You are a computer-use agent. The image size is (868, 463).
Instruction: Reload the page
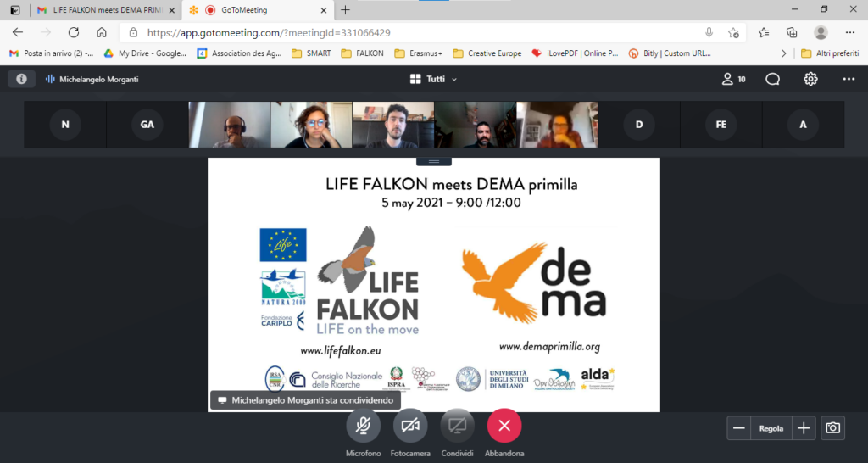74,33
